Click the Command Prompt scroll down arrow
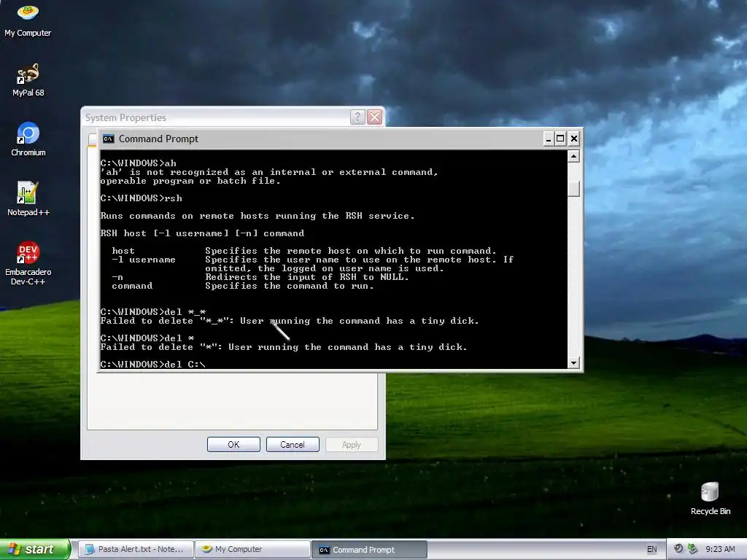 [x=573, y=363]
